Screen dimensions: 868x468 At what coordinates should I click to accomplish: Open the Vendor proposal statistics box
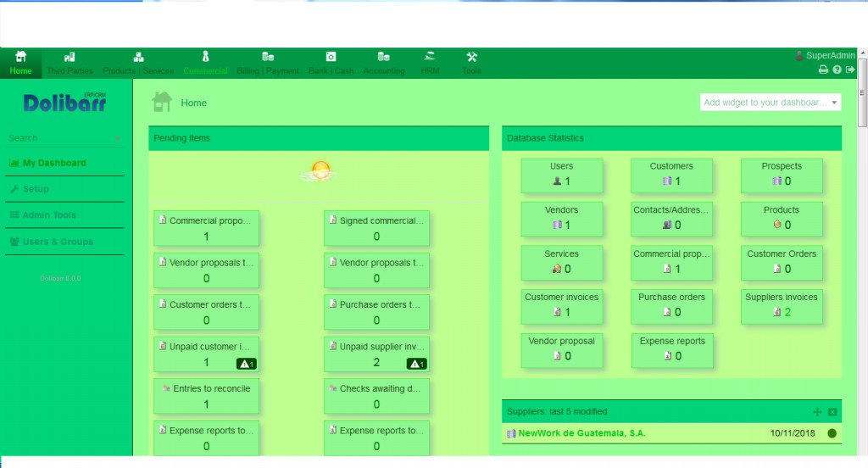click(x=562, y=349)
